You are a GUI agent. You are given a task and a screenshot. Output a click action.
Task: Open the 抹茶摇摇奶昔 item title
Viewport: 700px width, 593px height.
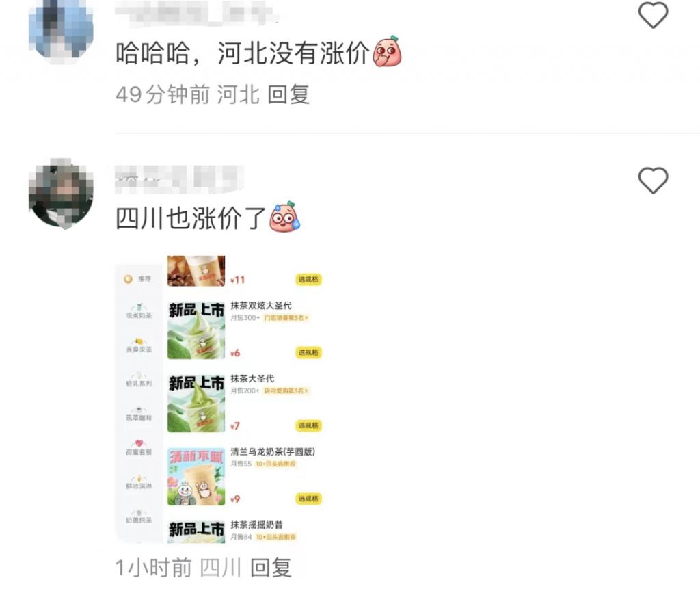[x=257, y=525]
